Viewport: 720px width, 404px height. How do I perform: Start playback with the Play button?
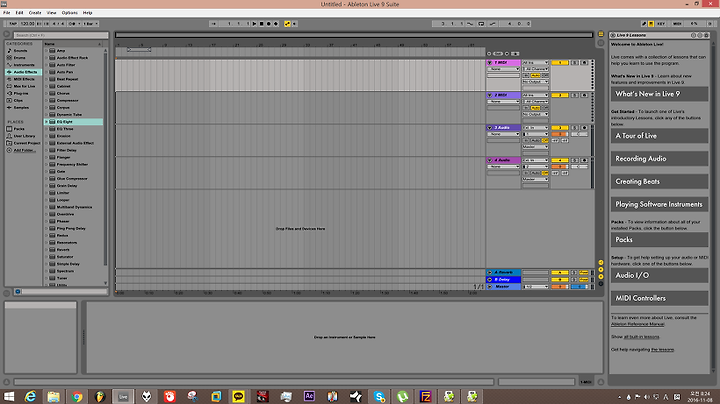(x=254, y=24)
